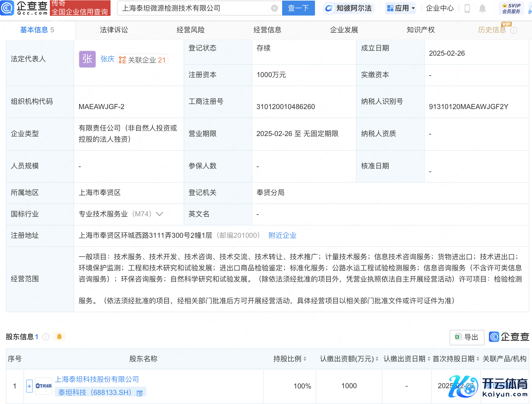Viewport: 532px width, 404px height.
Task: Click the info icon beside 股东信息
Action: click(x=46, y=337)
